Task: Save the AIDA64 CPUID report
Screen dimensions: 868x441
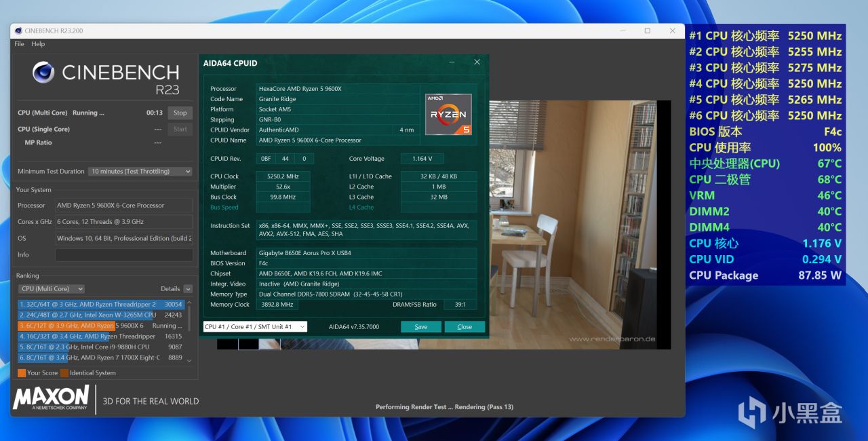Action: pyautogui.click(x=421, y=327)
